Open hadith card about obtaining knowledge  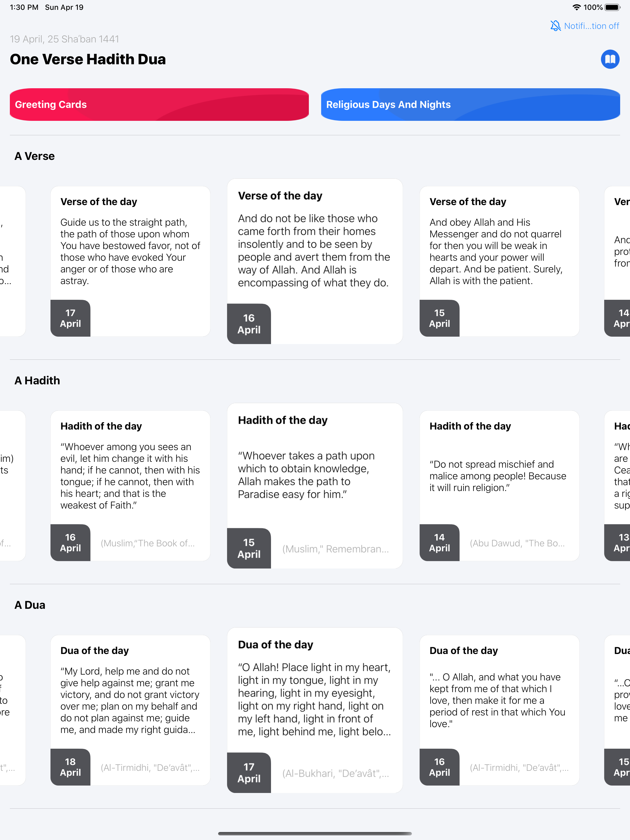click(315, 486)
